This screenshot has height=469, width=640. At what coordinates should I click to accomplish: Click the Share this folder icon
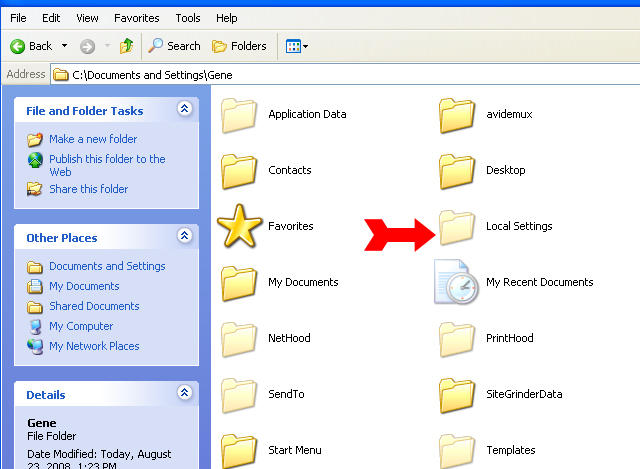tap(34, 189)
